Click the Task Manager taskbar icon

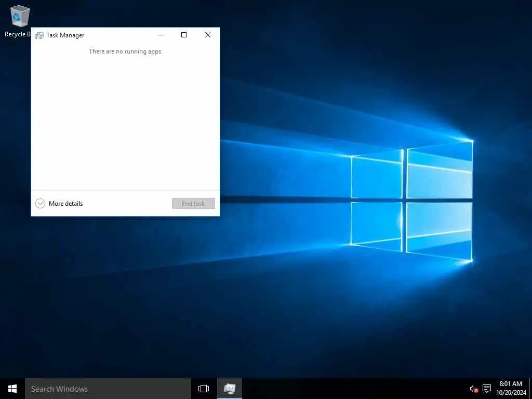pyautogui.click(x=230, y=389)
